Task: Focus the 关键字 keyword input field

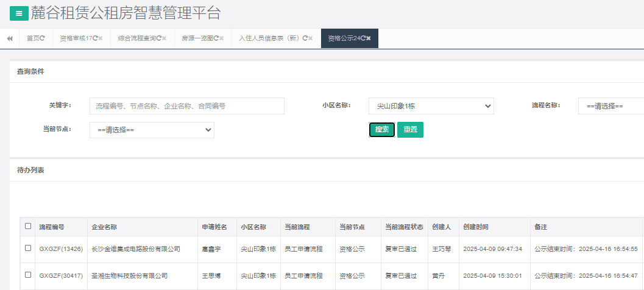Action: pos(186,106)
